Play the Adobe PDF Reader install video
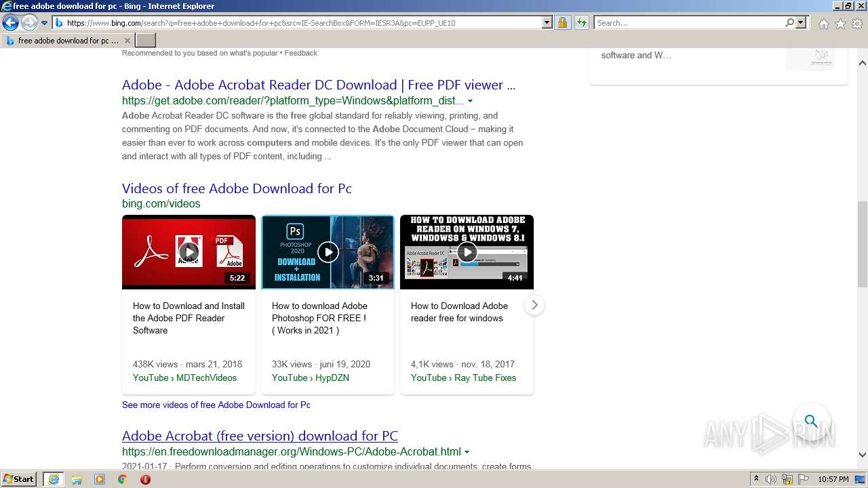The width and height of the screenshot is (868, 488). click(x=189, y=252)
